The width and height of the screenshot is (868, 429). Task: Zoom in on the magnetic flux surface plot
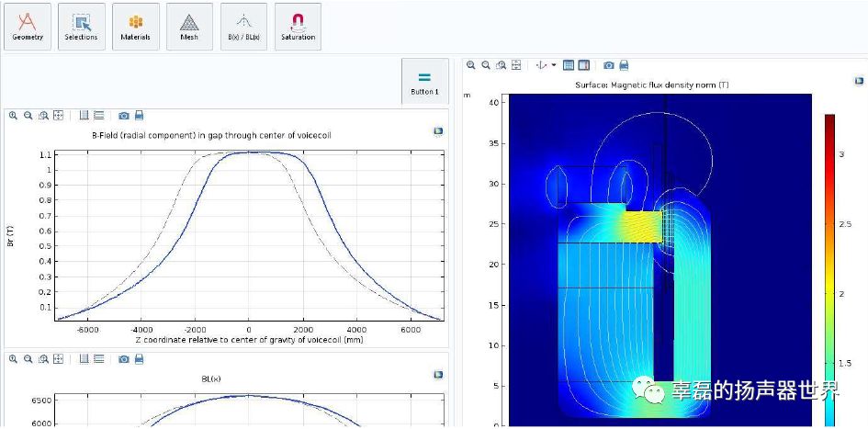[x=471, y=65]
